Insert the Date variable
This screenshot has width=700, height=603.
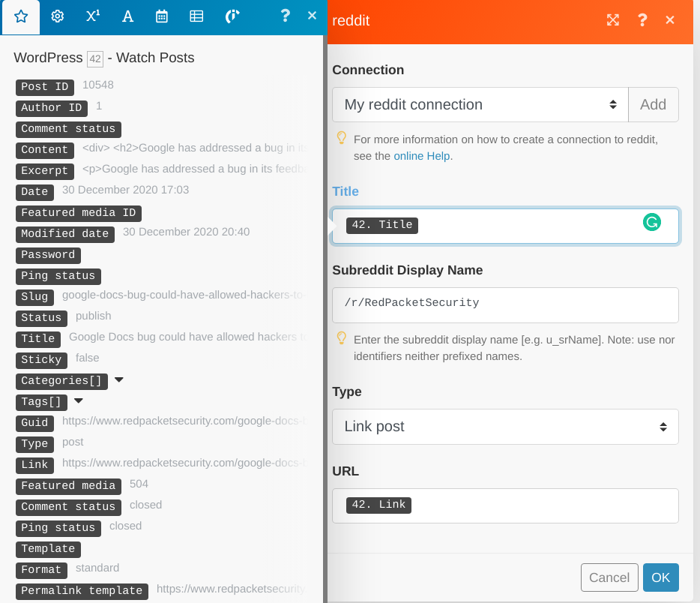coord(34,192)
